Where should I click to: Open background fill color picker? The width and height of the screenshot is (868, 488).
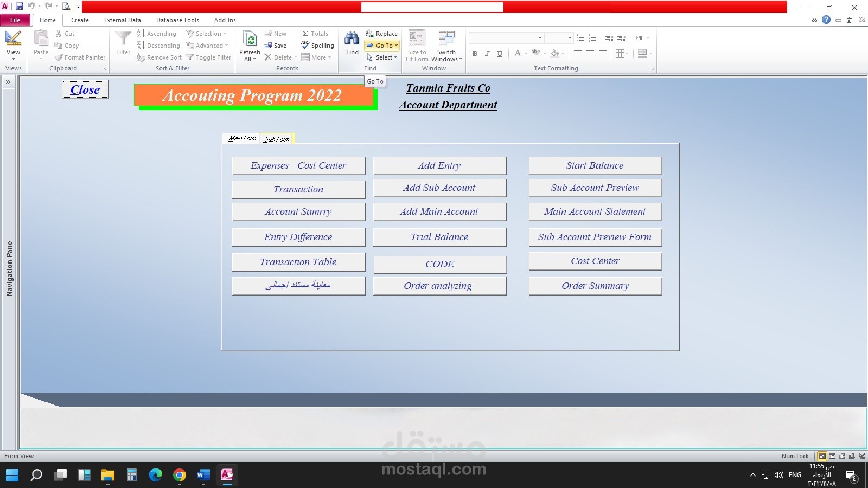pos(557,53)
